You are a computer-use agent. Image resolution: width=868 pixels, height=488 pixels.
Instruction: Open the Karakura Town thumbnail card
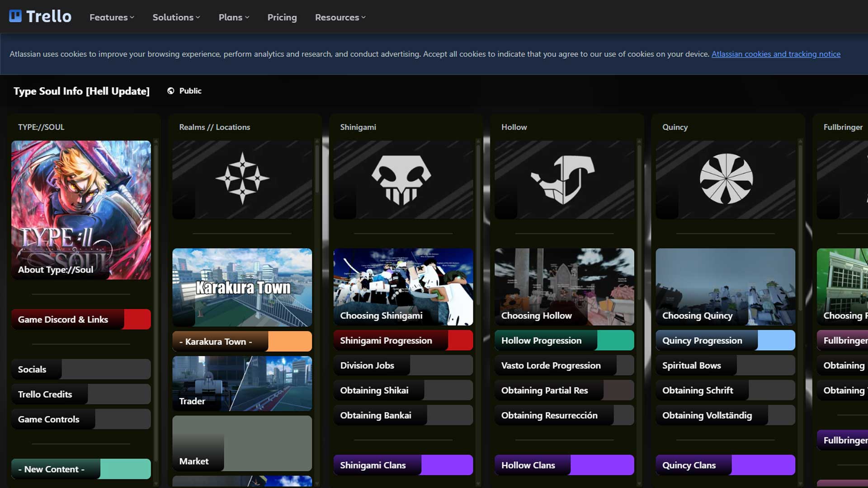pos(242,287)
